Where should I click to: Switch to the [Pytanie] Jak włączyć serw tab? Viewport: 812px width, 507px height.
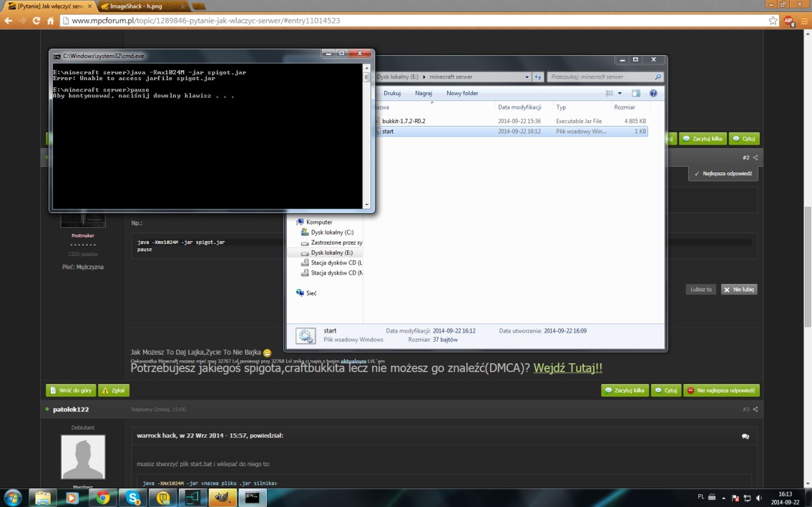(50, 6)
